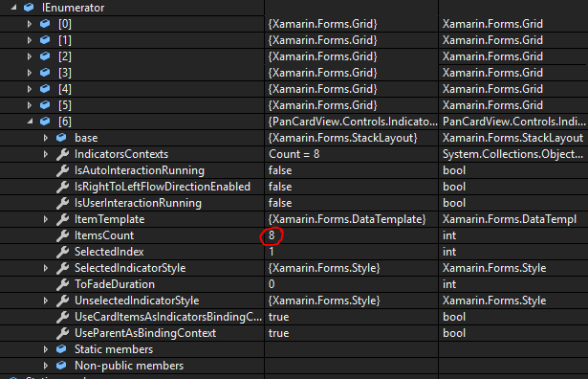The image size is (588, 379).
Task: Click the [0] row {Xamarin.Forms.Grid} value
Action: (322, 24)
